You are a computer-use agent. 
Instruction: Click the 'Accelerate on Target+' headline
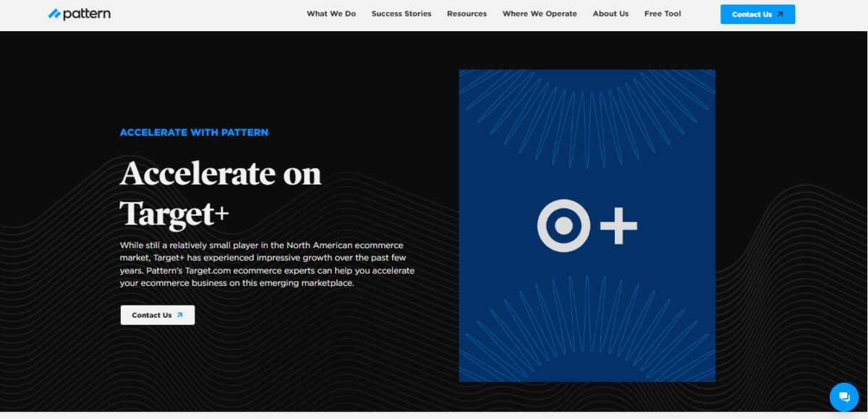221,193
